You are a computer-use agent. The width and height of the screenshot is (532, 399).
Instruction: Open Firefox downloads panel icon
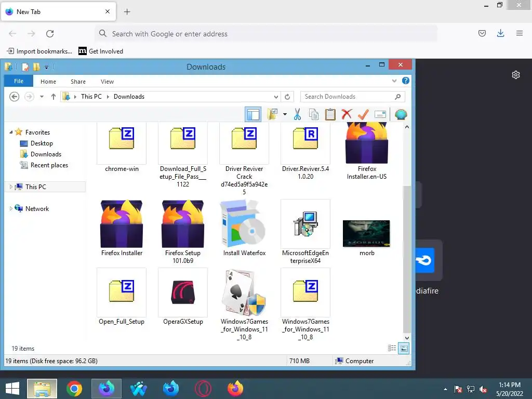(x=500, y=33)
